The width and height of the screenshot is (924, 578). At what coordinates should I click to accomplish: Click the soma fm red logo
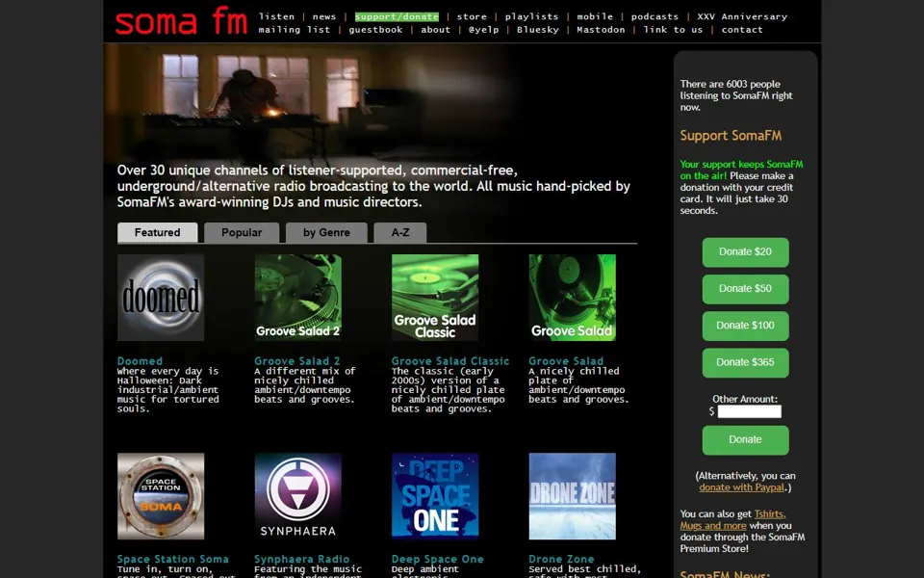[x=181, y=21]
